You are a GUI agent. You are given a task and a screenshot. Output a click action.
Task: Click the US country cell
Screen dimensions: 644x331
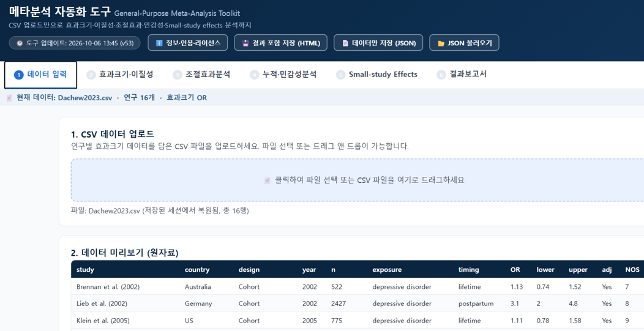tap(189, 321)
